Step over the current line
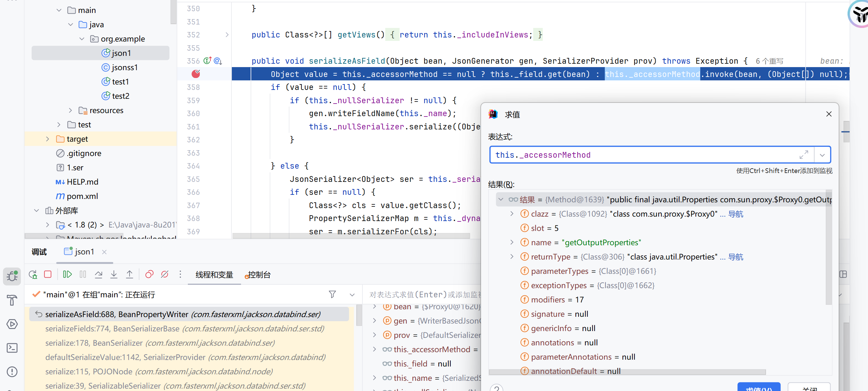868x391 pixels. pos(99,275)
